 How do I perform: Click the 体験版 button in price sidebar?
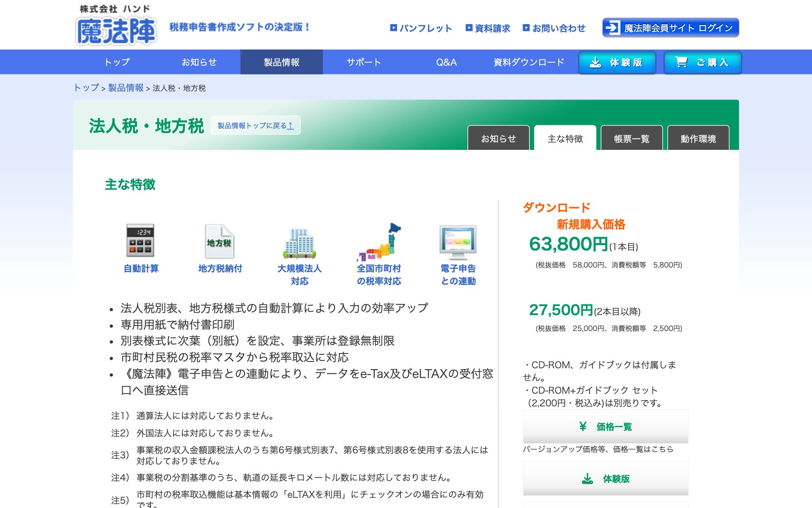(x=606, y=479)
